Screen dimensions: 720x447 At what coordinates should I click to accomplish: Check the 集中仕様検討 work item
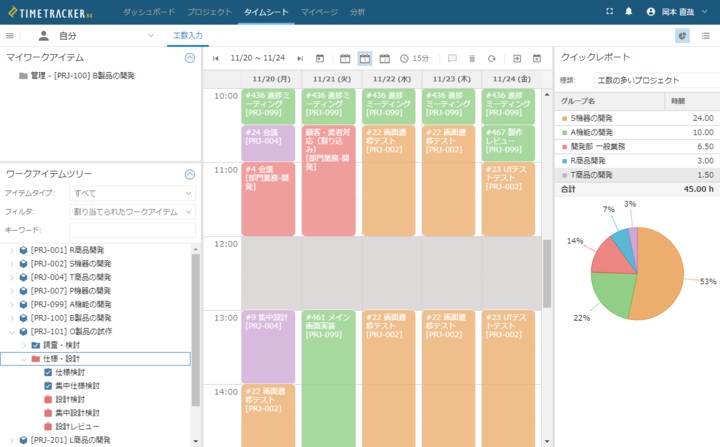48,385
